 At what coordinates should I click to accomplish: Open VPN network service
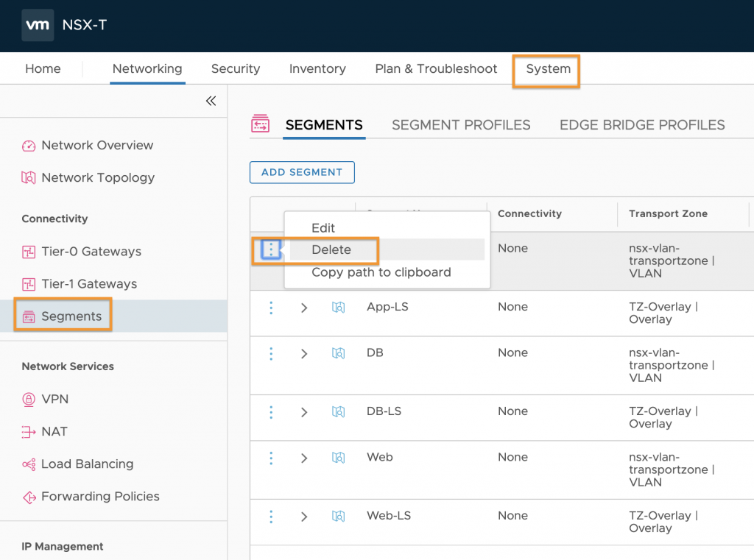click(x=54, y=399)
